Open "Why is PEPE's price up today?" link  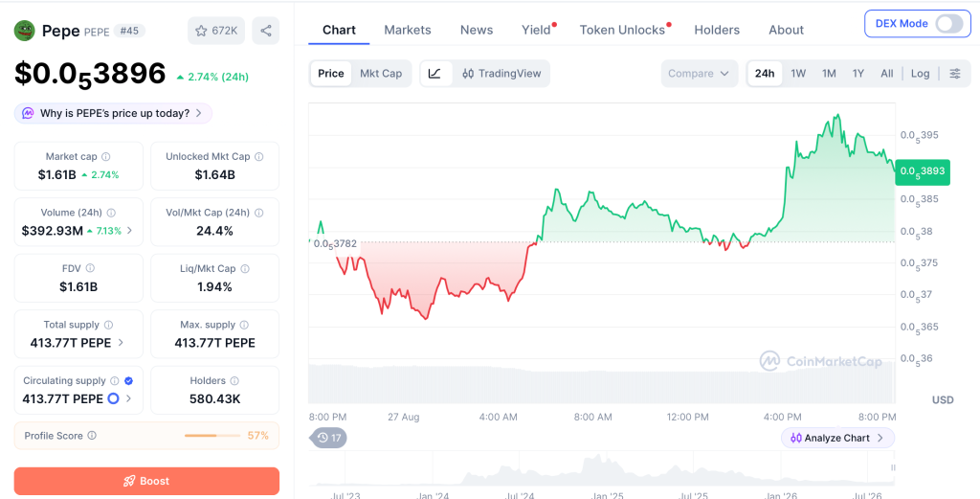point(113,113)
